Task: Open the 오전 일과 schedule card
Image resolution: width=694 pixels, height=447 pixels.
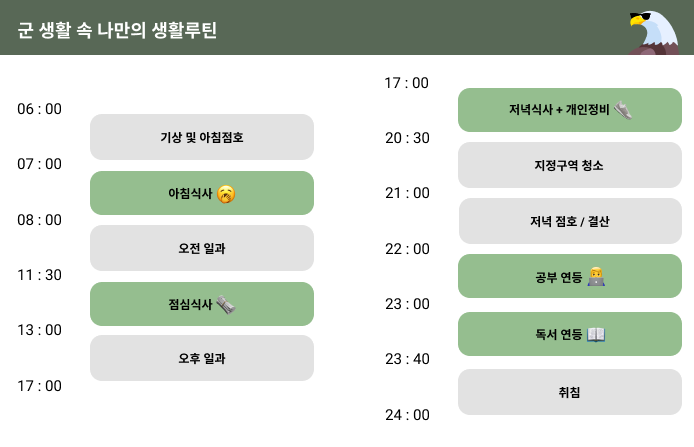Action: (202, 248)
